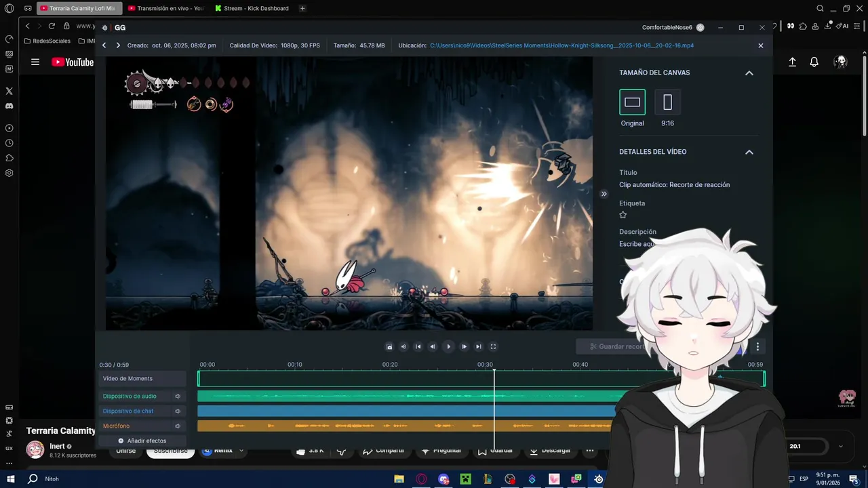Select the Original canvas size

(632, 102)
